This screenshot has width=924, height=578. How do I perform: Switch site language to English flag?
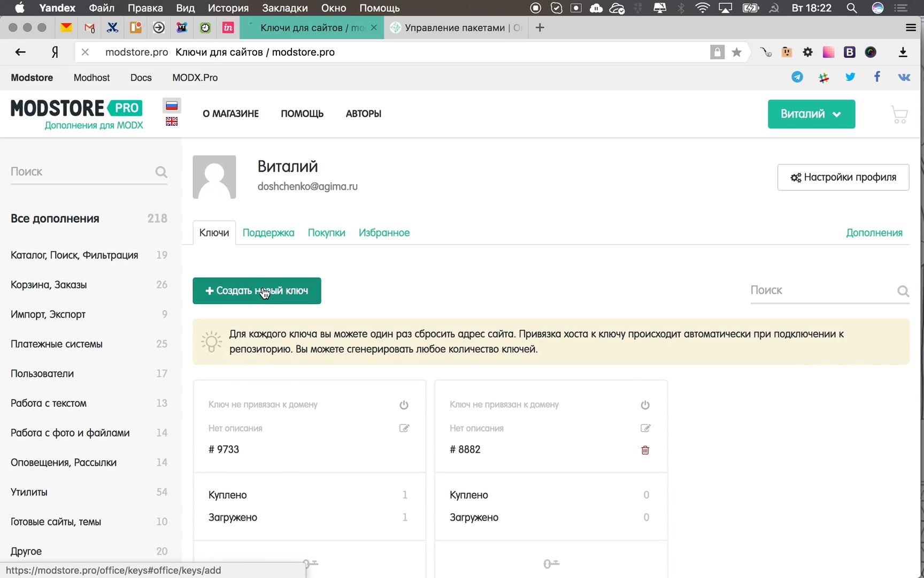(172, 121)
